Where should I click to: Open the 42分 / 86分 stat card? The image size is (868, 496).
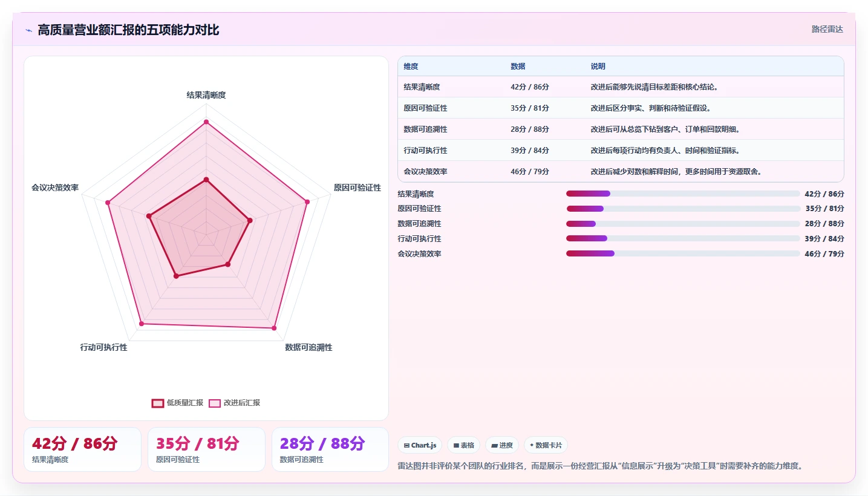82,449
